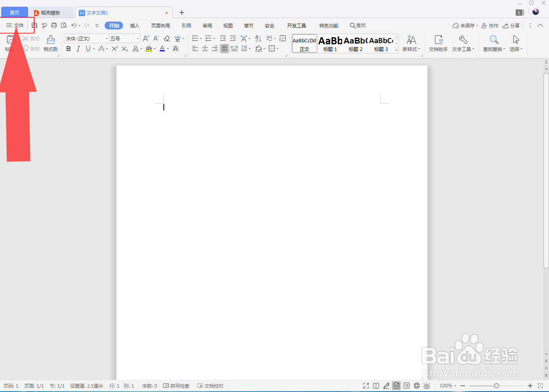Click the 协作 collaborate button
The image size is (549, 392).
(x=490, y=25)
